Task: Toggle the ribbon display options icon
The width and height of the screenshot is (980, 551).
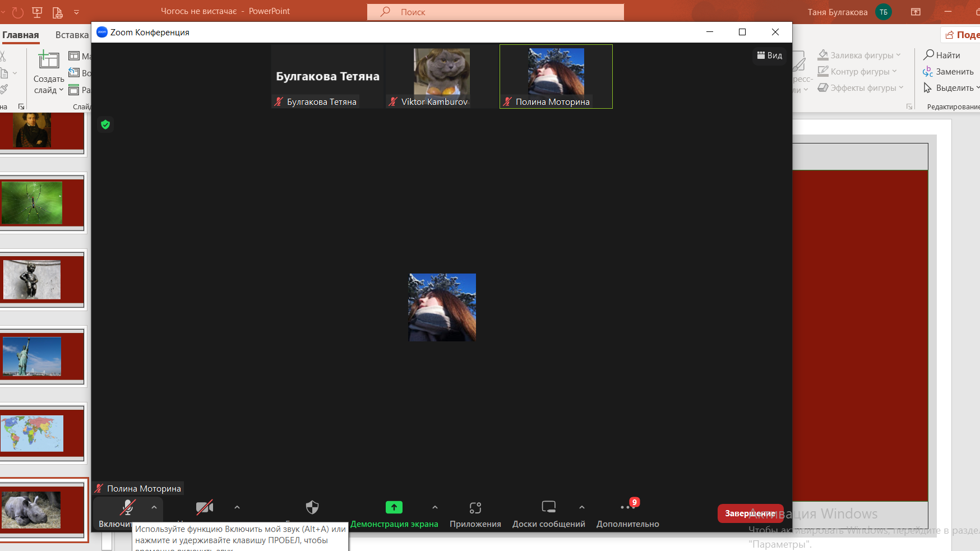Action: 916,12
